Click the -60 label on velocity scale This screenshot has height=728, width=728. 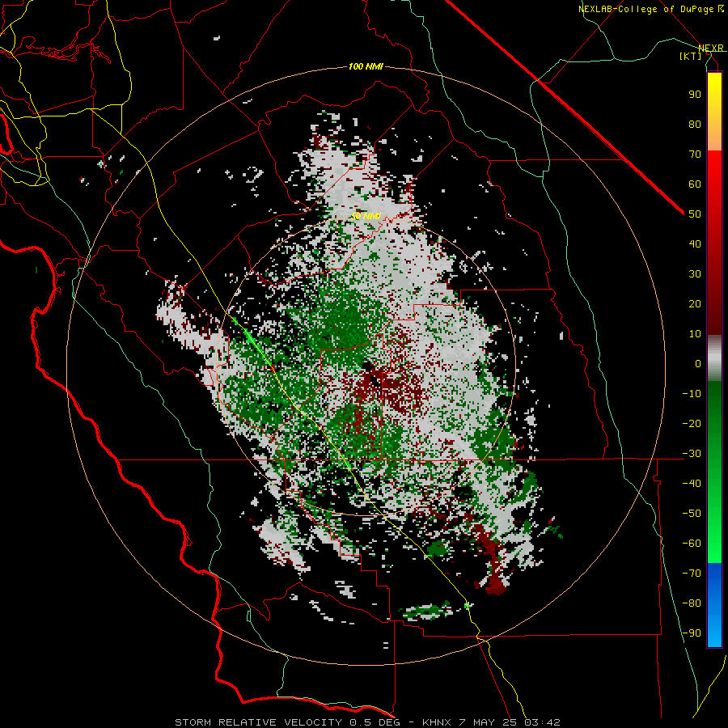tap(692, 544)
